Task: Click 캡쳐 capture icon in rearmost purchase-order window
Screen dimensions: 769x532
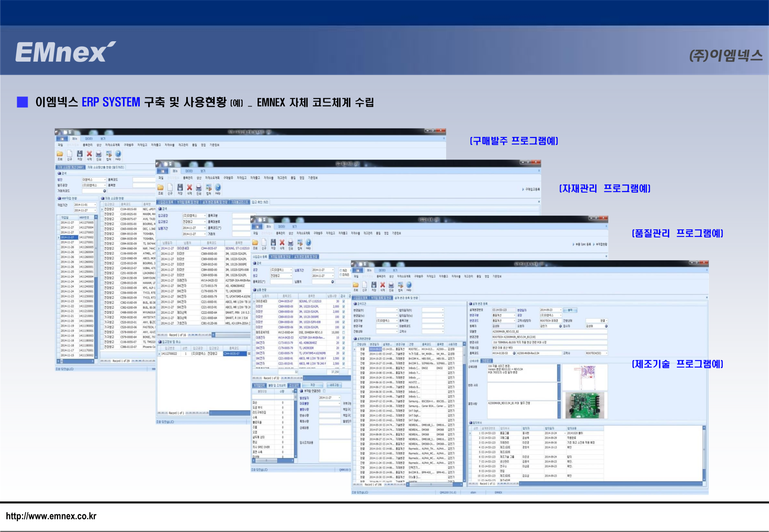Action: pyautogui.click(x=109, y=154)
